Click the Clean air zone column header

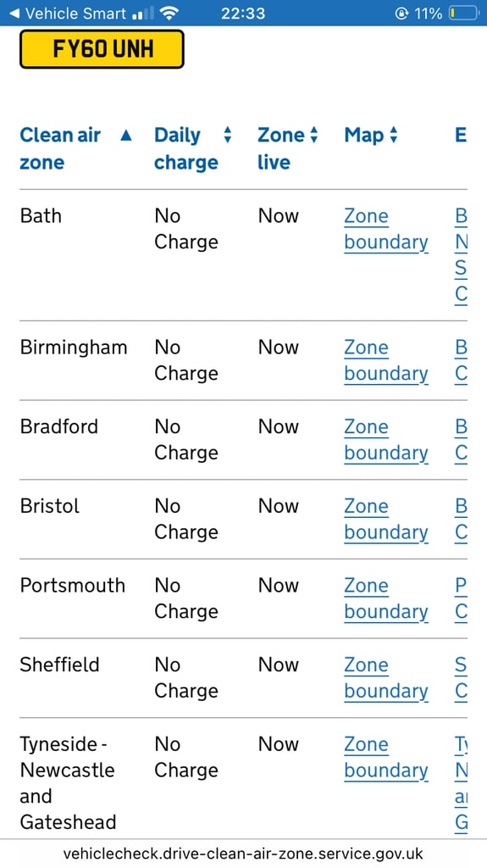60,148
